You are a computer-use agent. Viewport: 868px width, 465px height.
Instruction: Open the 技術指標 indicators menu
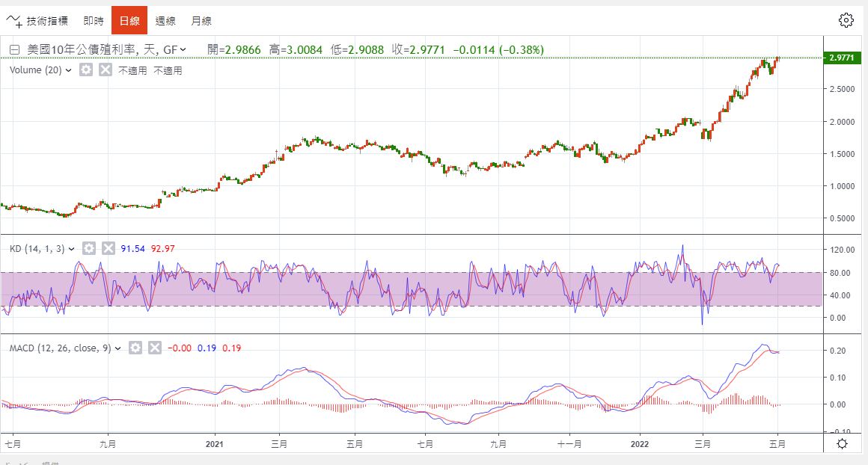pos(37,20)
